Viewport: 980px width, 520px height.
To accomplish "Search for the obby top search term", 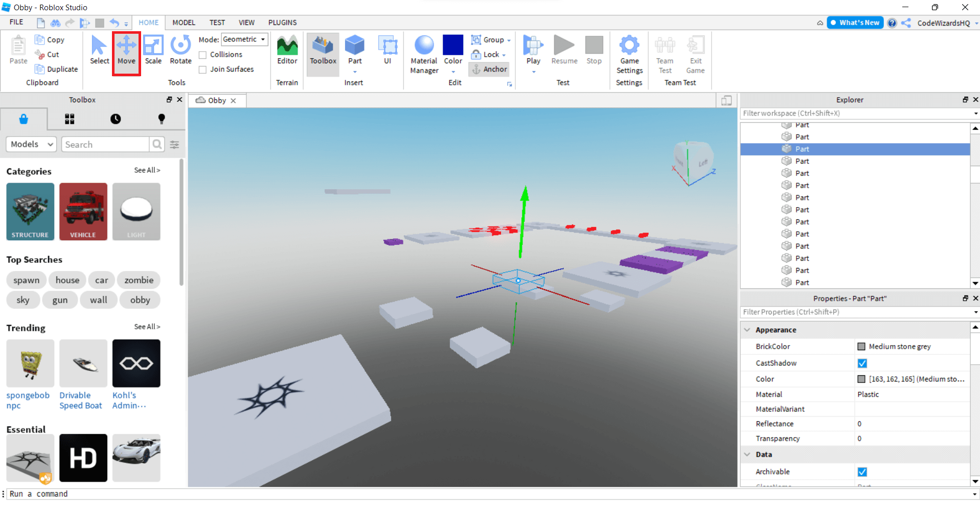I will [x=140, y=300].
